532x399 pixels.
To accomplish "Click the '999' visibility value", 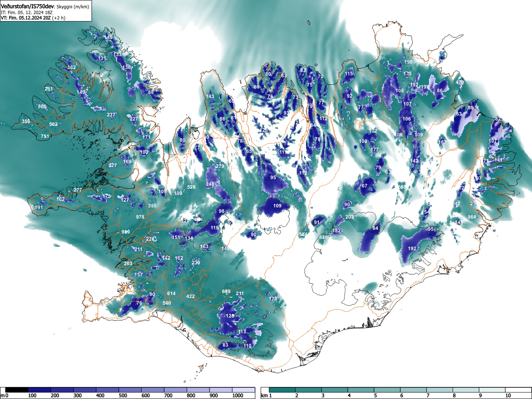I will tap(126, 232).
